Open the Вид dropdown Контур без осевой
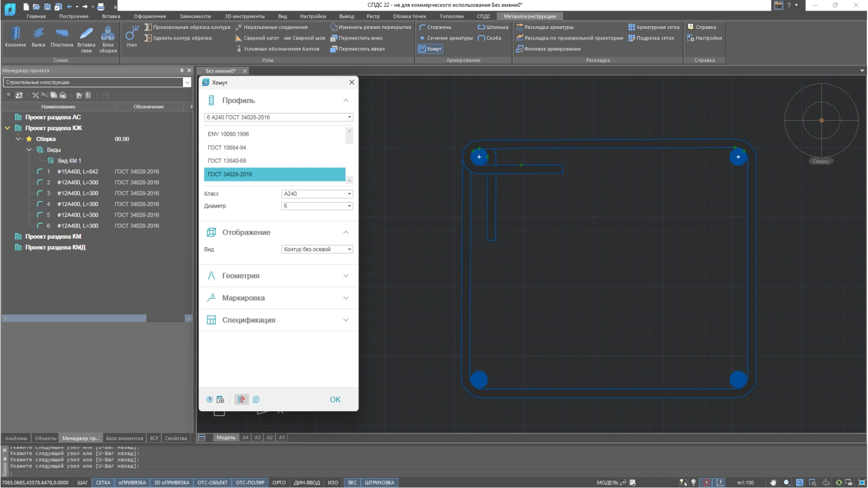This screenshot has width=868, height=488. (317, 249)
